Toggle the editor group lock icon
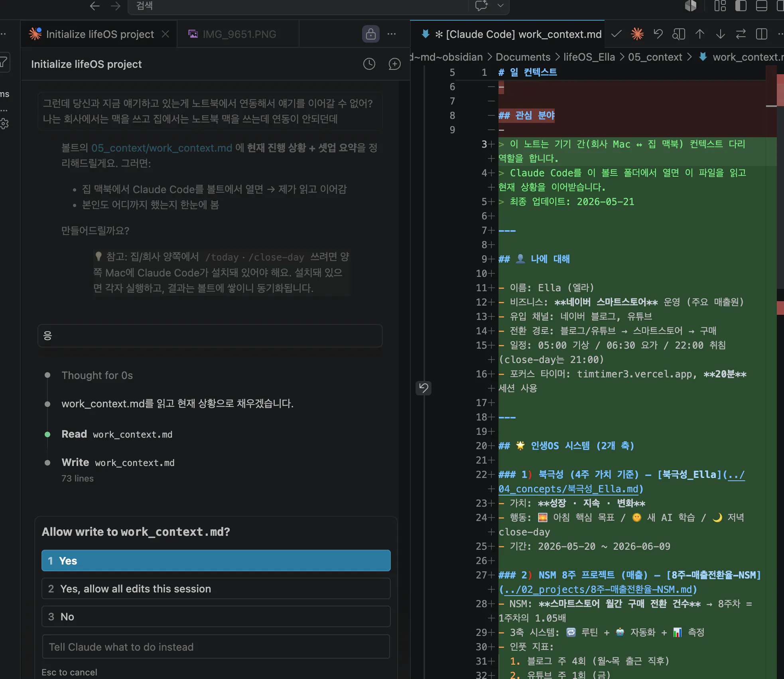 pyautogui.click(x=370, y=34)
